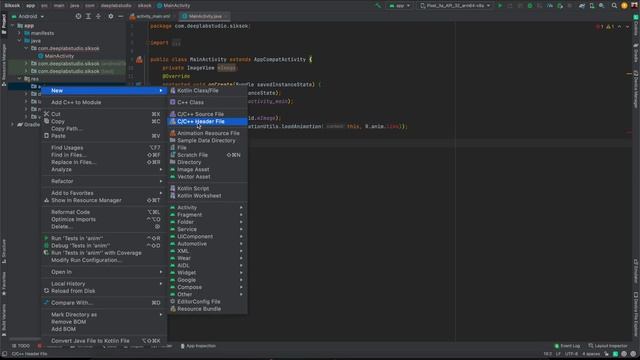Image resolution: width=640 pixels, height=360 pixels.
Task: Expand the folded import block
Action: 176,43
